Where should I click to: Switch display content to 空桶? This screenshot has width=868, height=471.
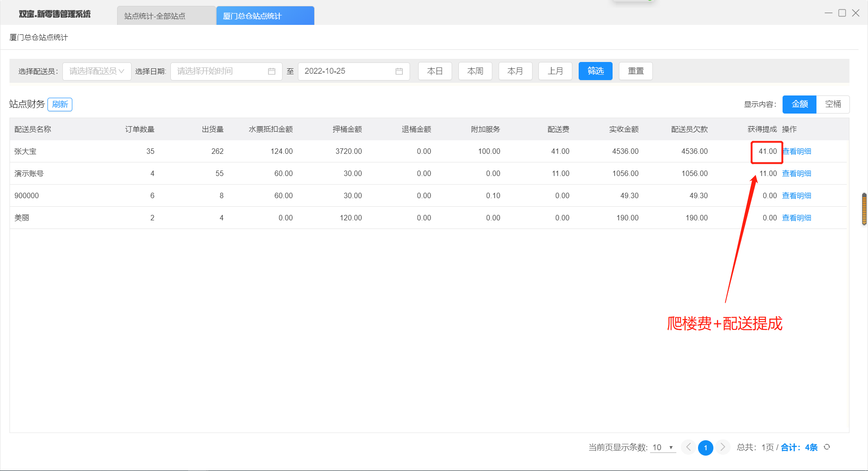click(x=833, y=104)
